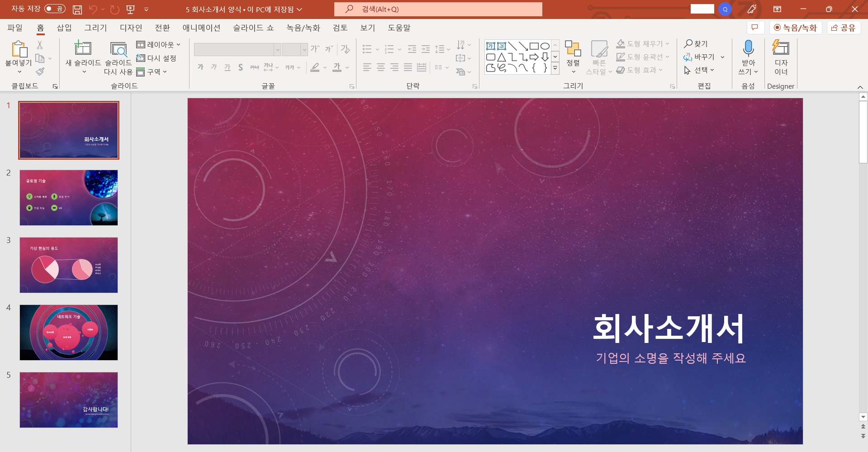
Task: Open the Layout (레이아웃) dropdown
Action: pyautogui.click(x=158, y=44)
